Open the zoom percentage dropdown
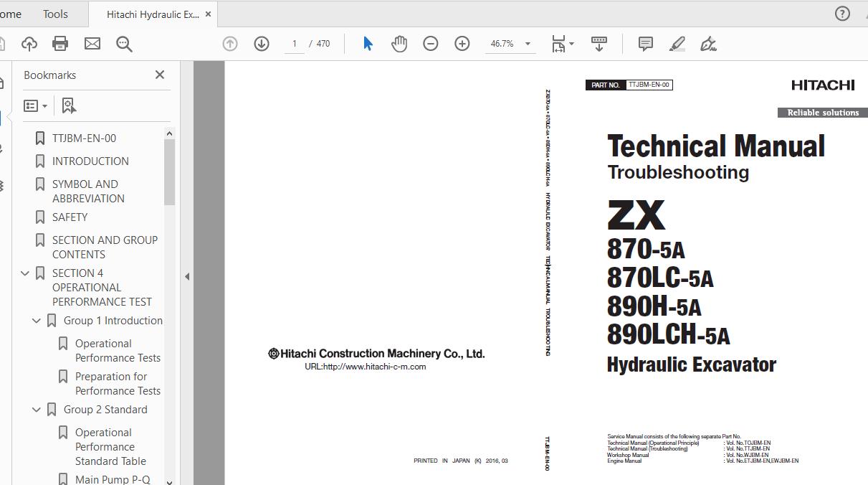Image resolution: width=868 pixels, height=485 pixels. tap(528, 44)
